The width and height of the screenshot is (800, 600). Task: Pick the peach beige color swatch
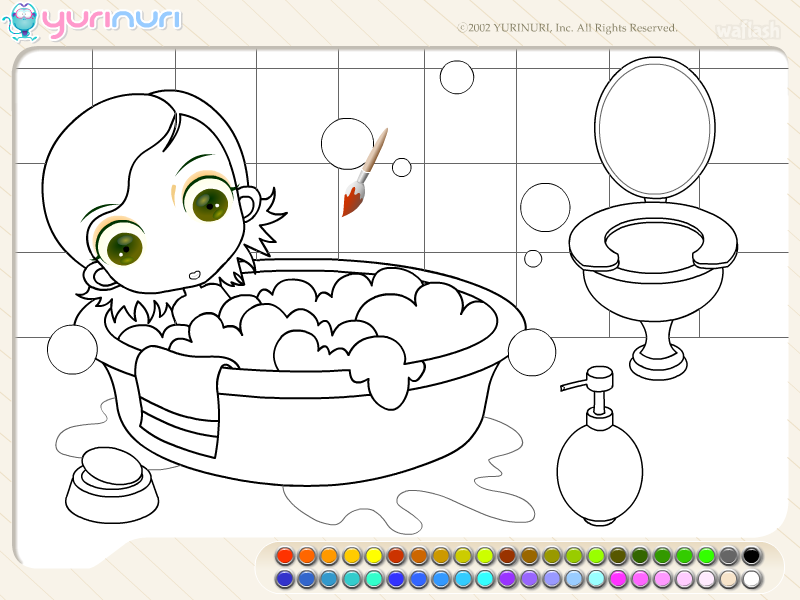(729, 579)
